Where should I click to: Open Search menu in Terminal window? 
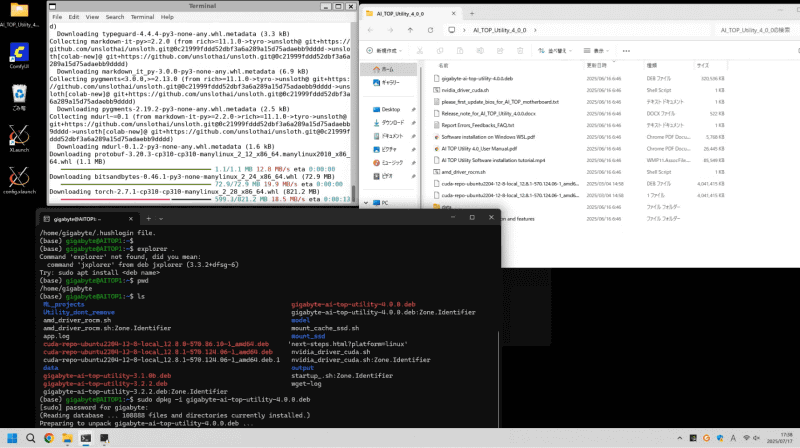(x=115, y=17)
